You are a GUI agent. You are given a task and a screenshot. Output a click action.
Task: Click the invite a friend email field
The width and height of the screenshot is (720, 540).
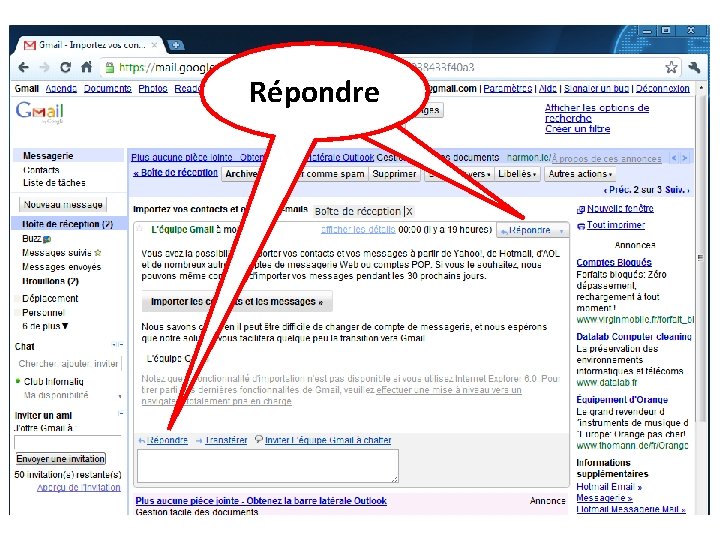[x=68, y=443]
